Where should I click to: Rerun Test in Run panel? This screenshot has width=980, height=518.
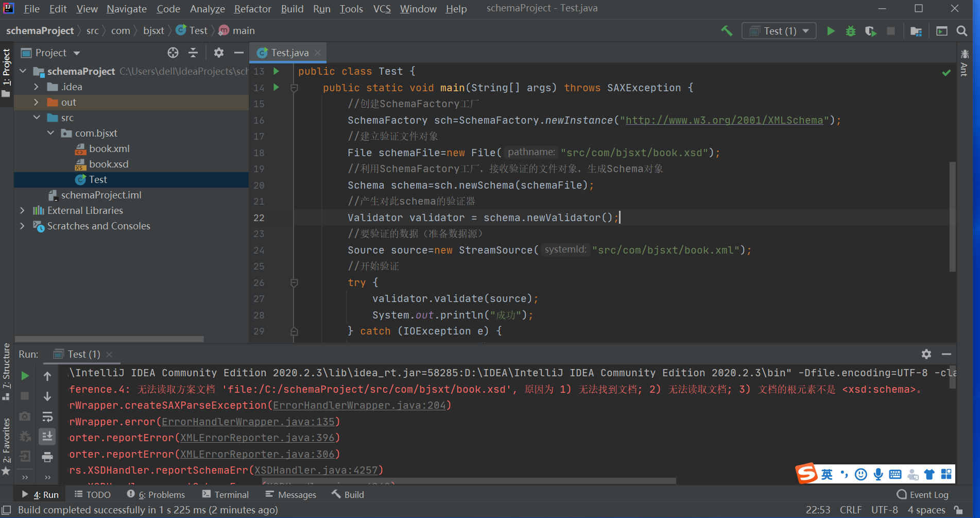tap(25, 376)
